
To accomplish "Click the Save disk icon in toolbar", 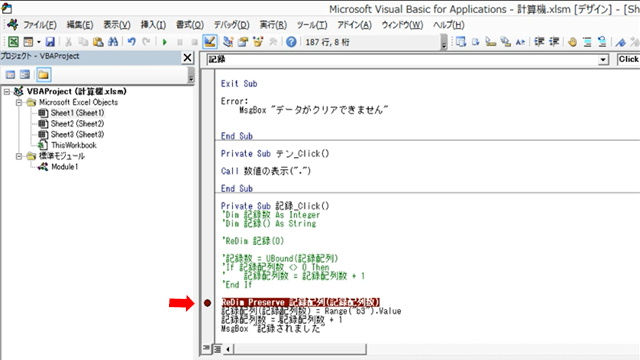I will click(50, 42).
